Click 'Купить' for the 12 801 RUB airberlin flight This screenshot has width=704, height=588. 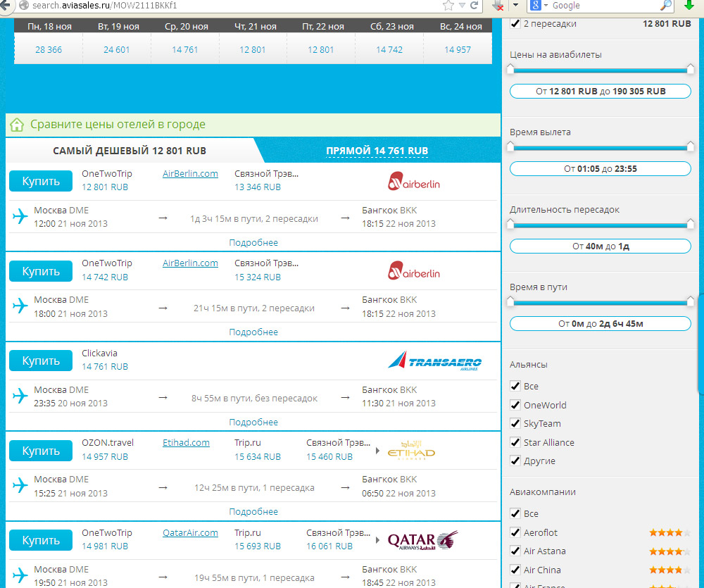[41, 181]
